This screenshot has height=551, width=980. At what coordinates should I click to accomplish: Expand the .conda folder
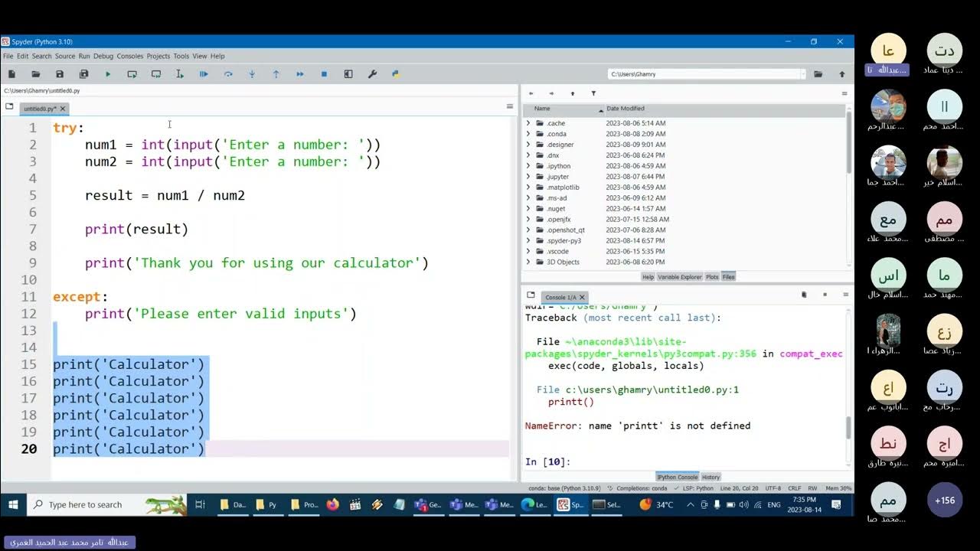pos(528,134)
